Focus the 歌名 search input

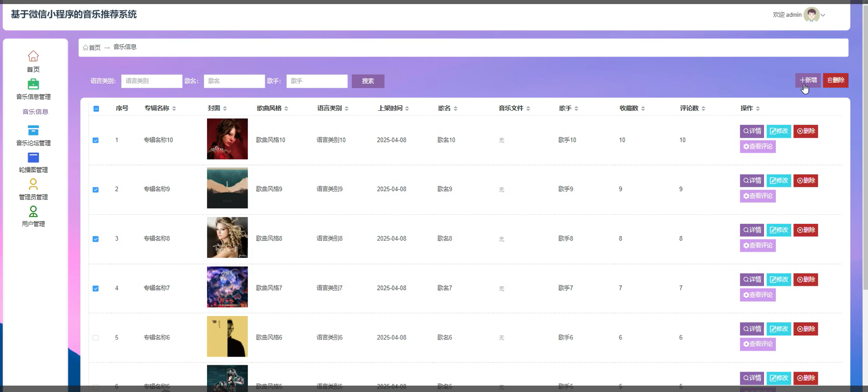[x=234, y=81]
